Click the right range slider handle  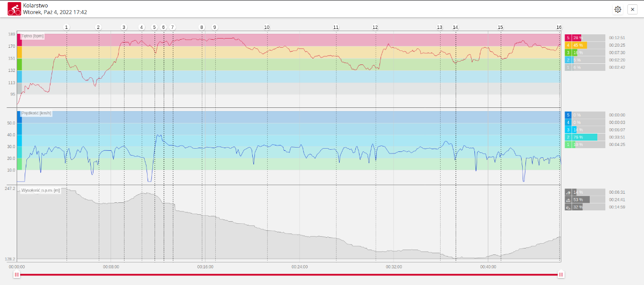click(561, 275)
